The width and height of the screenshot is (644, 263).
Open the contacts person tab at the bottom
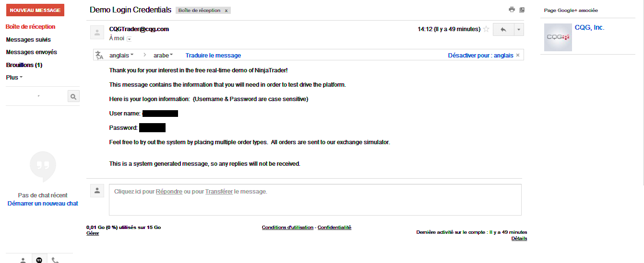23,260
